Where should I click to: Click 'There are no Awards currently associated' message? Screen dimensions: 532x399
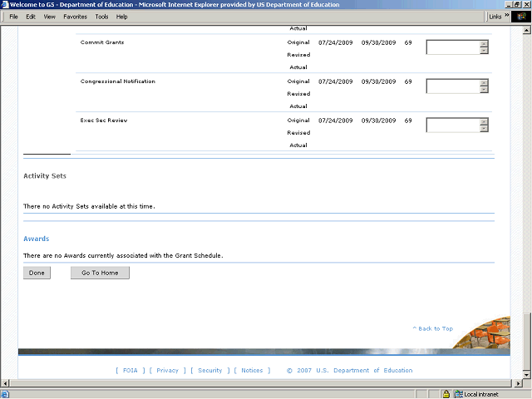123,255
